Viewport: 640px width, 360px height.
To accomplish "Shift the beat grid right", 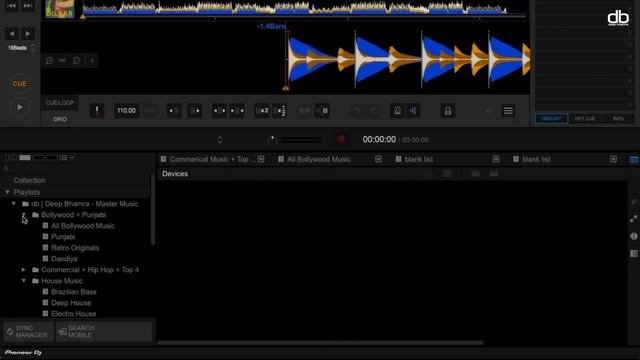I will tap(195, 111).
